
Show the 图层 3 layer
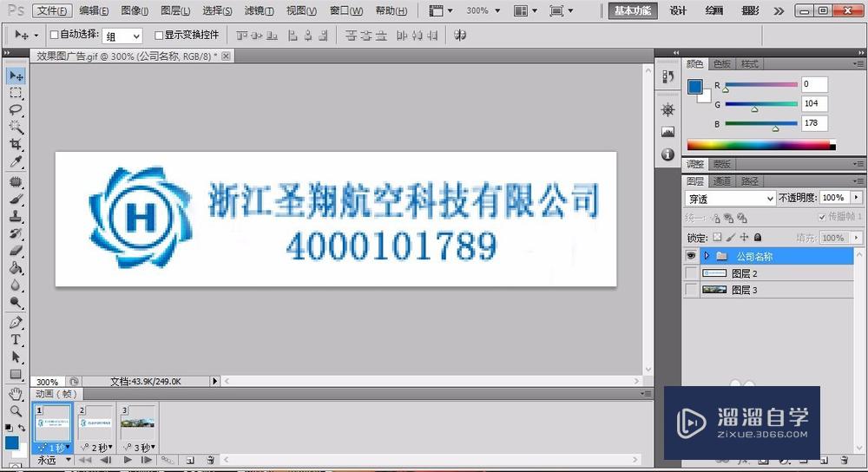[691, 290]
